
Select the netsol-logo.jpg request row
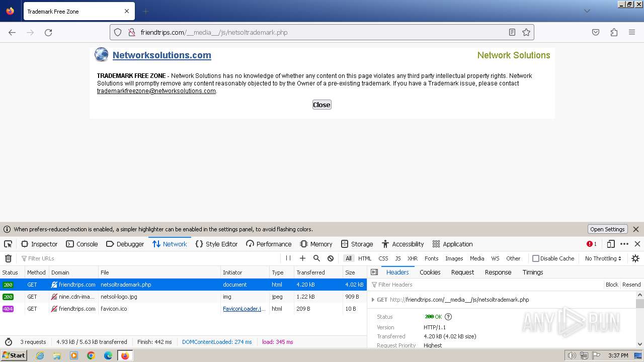point(184,297)
